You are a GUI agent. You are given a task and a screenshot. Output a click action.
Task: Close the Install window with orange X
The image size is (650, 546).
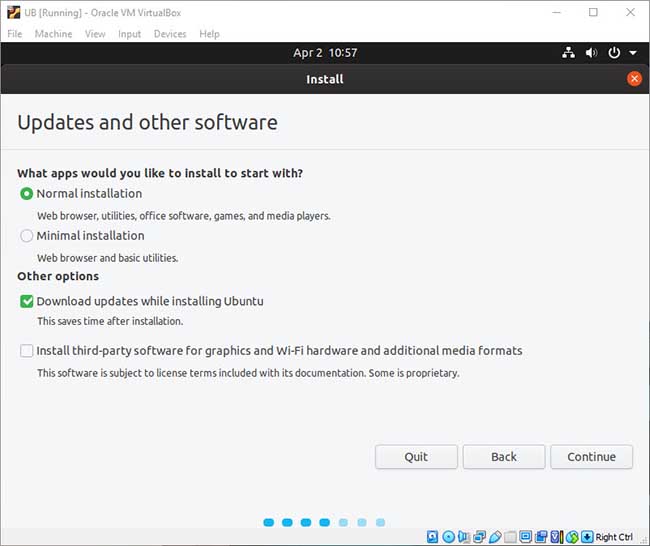pyautogui.click(x=634, y=79)
